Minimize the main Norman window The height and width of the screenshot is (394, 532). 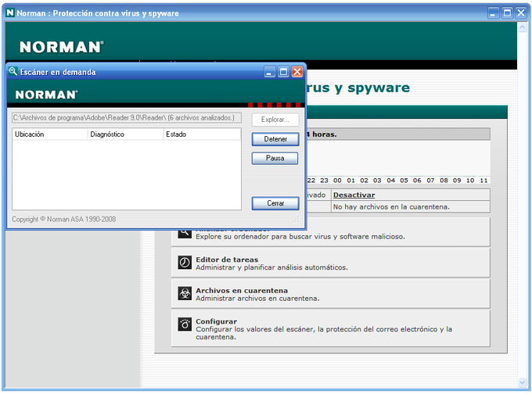pyautogui.click(x=494, y=13)
